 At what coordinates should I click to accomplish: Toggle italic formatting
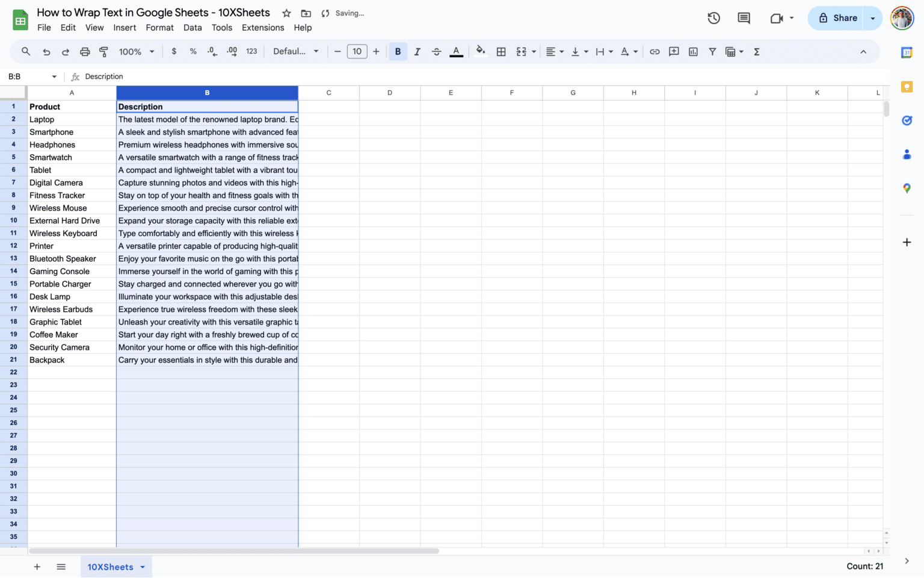pyautogui.click(x=417, y=51)
